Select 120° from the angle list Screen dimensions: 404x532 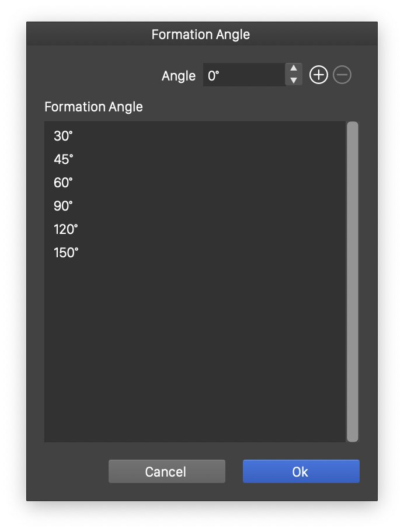[66, 229]
